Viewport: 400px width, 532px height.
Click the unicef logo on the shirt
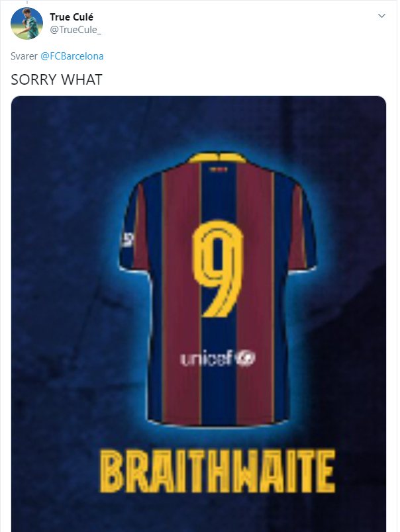pos(217,358)
